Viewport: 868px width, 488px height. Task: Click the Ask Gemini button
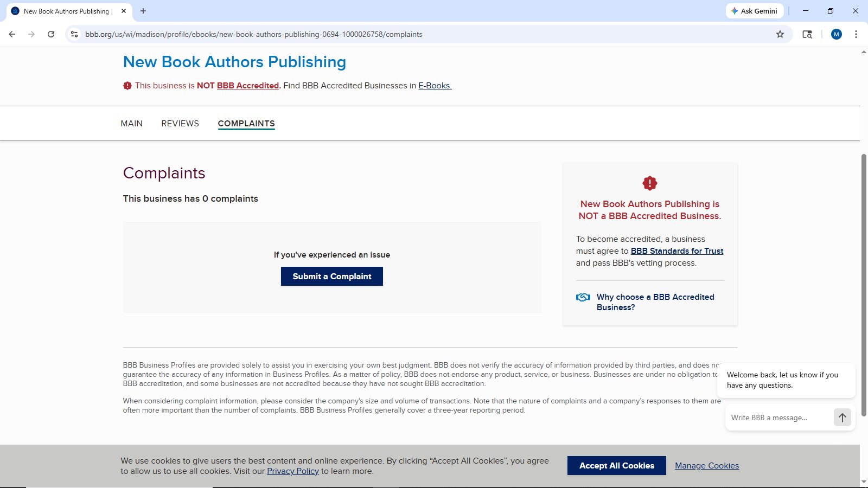[x=754, y=11]
